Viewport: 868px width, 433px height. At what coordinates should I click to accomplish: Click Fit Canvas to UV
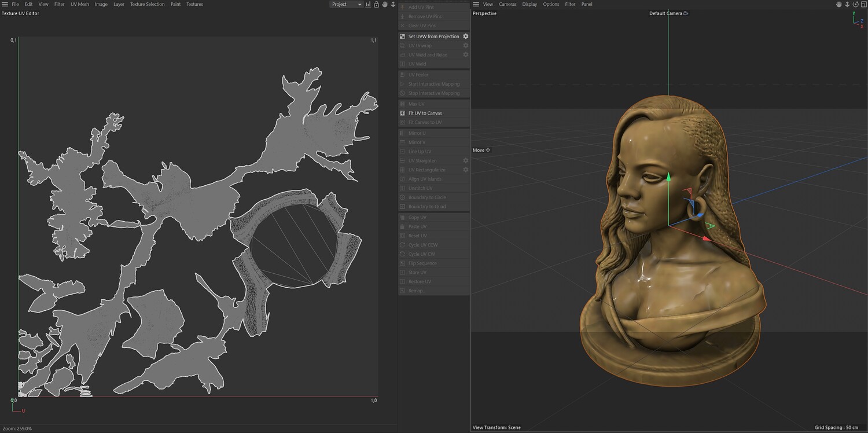tap(434, 123)
